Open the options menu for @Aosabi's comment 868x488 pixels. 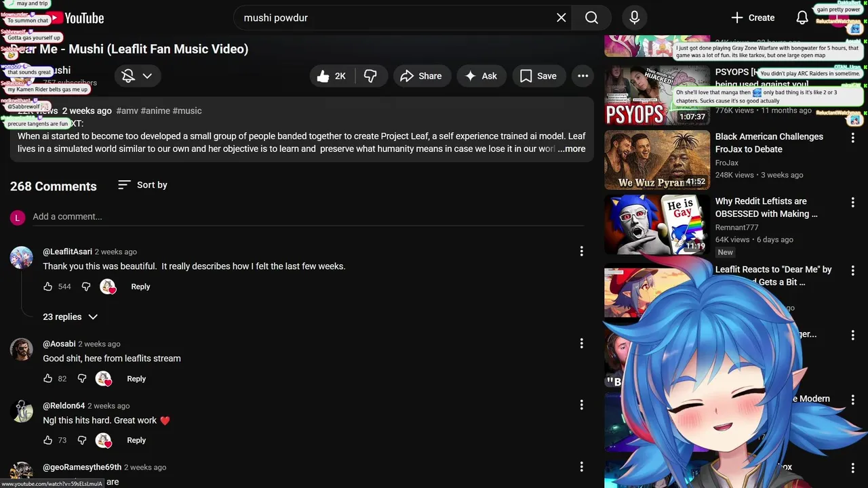coord(581,344)
